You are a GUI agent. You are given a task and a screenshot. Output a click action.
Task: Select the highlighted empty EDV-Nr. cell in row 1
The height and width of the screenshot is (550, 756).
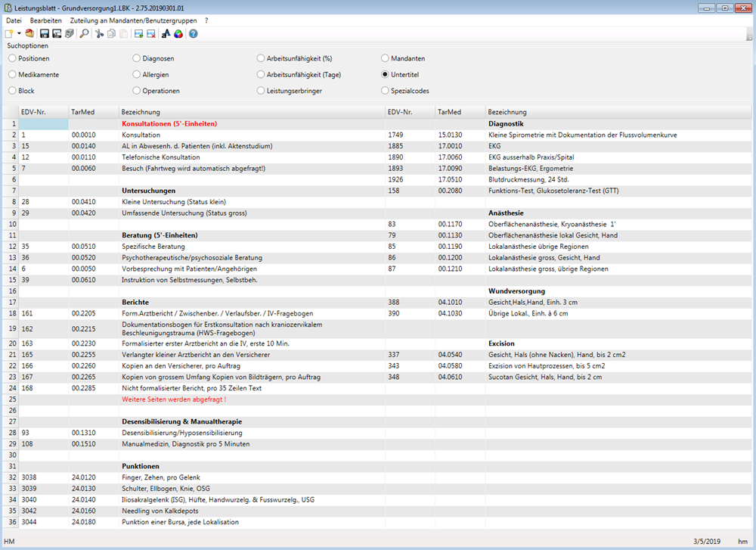tap(43, 124)
